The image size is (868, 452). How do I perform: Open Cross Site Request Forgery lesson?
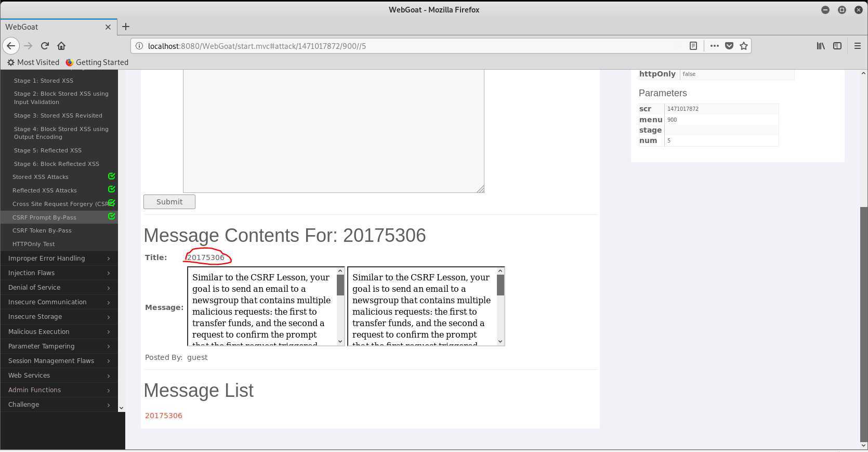pos(60,204)
